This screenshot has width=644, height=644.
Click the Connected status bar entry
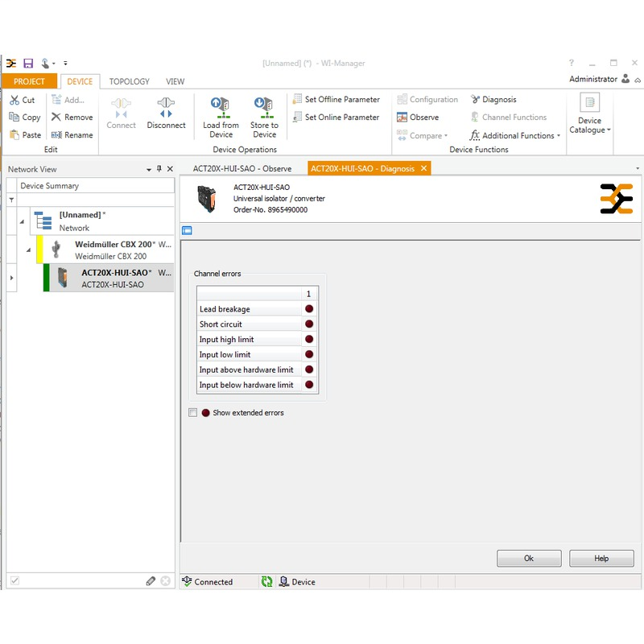208,581
